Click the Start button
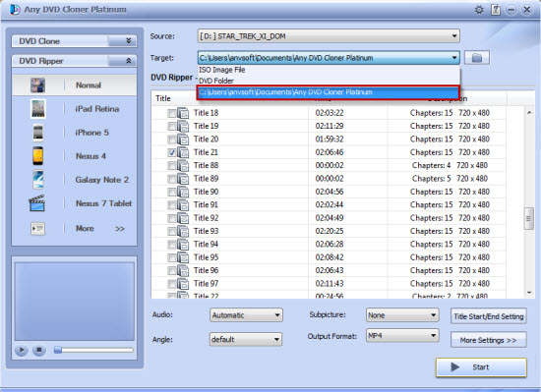The width and height of the screenshot is (541, 392). tap(481, 367)
